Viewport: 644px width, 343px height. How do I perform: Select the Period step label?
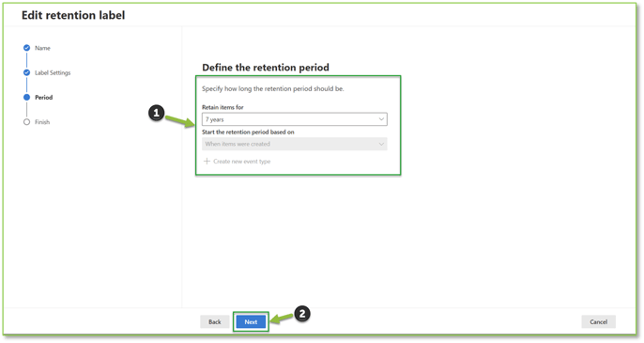tap(43, 98)
